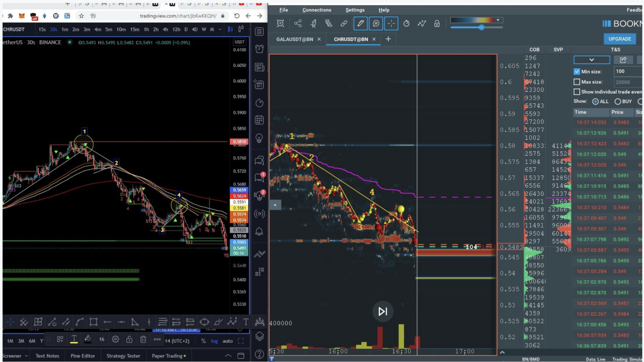Expand Bookmap bottom panel up chevron

pos(502,352)
